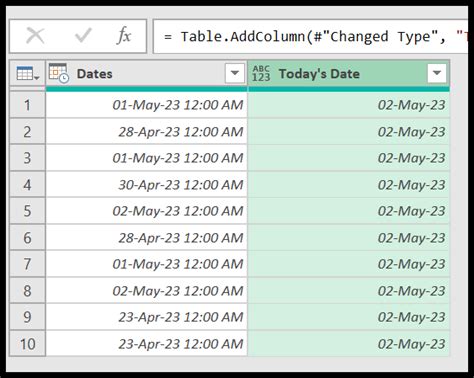Viewport: 474px width, 378px height.
Task: Select the Today's Date column header
Action: click(x=349, y=74)
